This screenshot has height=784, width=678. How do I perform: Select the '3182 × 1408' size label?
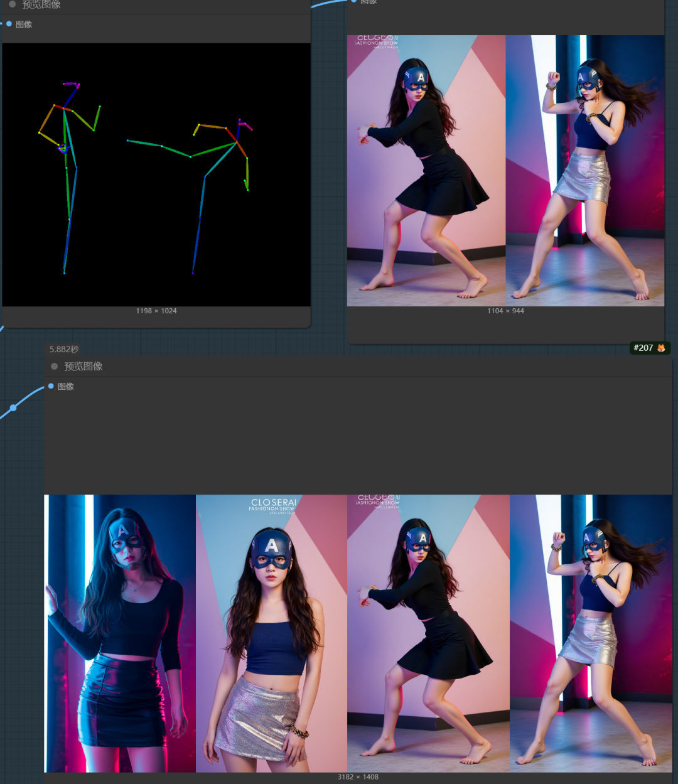click(358, 776)
